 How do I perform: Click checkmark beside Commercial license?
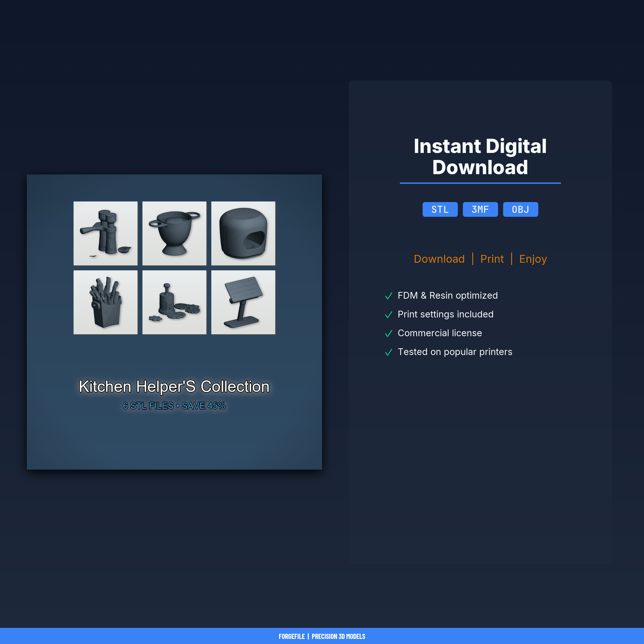pyautogui.click(x=389, y=333)
